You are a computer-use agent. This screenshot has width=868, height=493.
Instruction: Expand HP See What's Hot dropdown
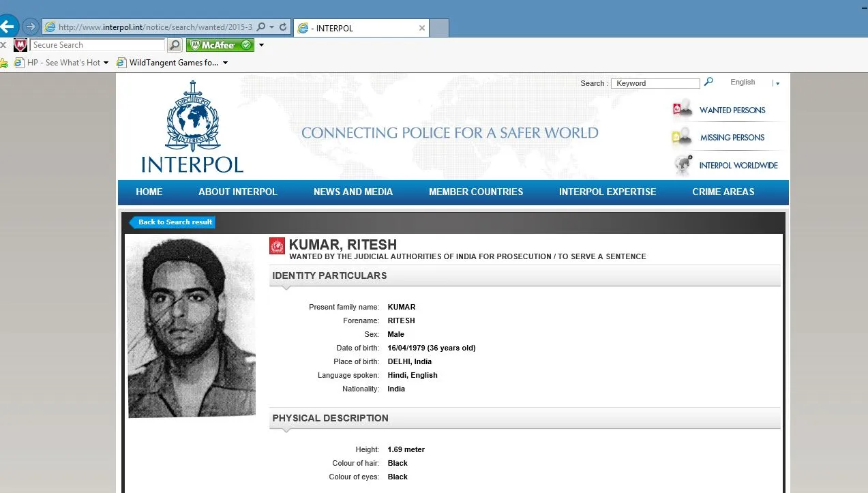pyautogui.click(x=106, y=63)
